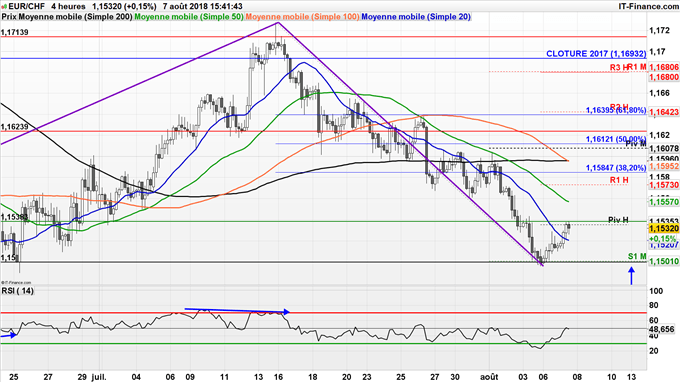Image resolution: width=680 pixels, height=382 pixels.
Task: Select Moyenne mobile (Simple 50) legend
Action: (x=189, y=17)
